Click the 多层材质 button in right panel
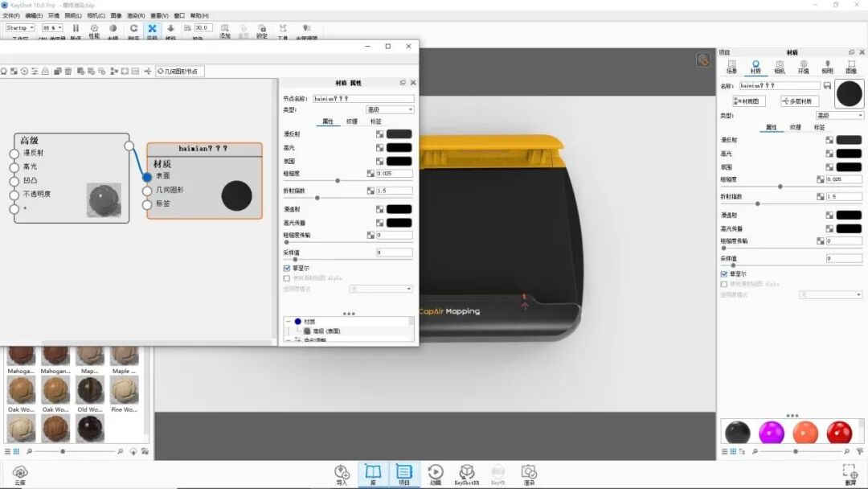 [x=797, y=101]
